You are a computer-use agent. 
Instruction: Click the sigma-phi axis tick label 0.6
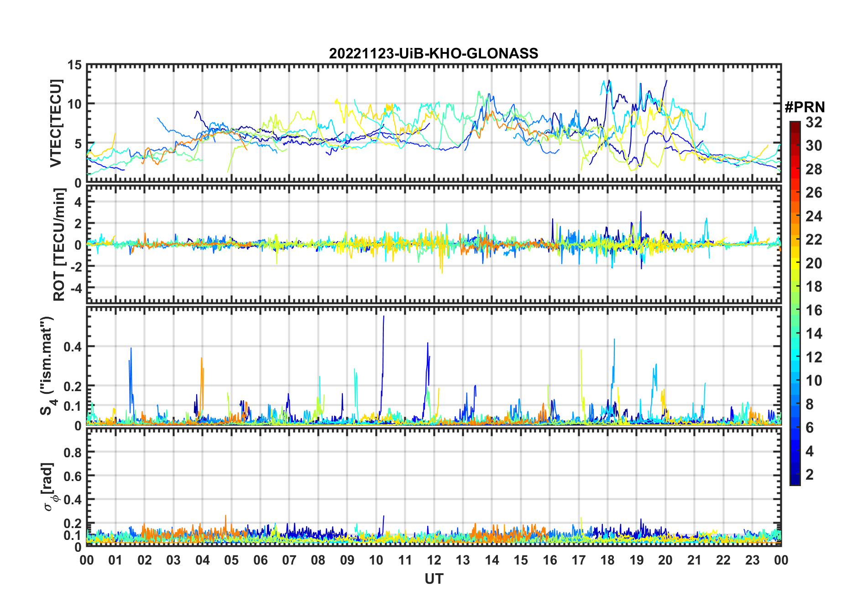pyautogui.click(x=73, y=476)
